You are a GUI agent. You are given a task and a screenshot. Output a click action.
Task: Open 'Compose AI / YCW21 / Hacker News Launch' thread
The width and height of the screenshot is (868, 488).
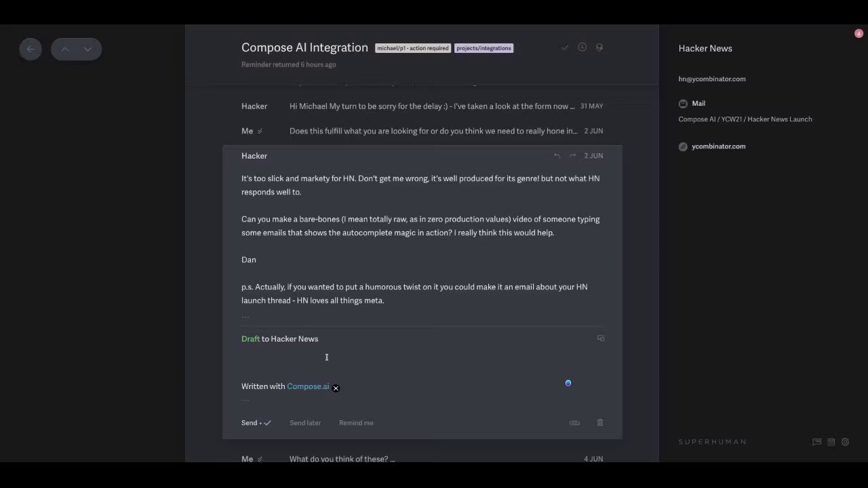745,119
